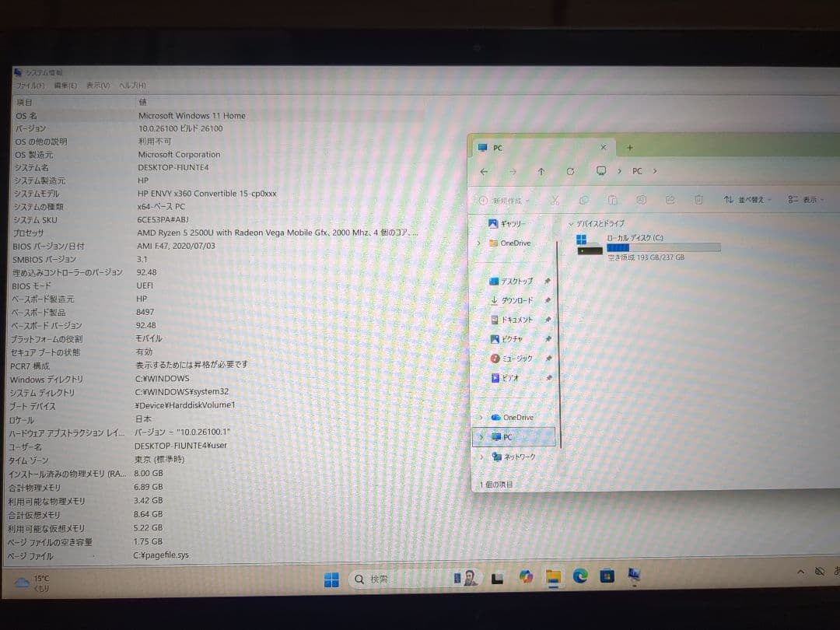
Task: Select the Rename icon in the toolbar
Action: 641,200
